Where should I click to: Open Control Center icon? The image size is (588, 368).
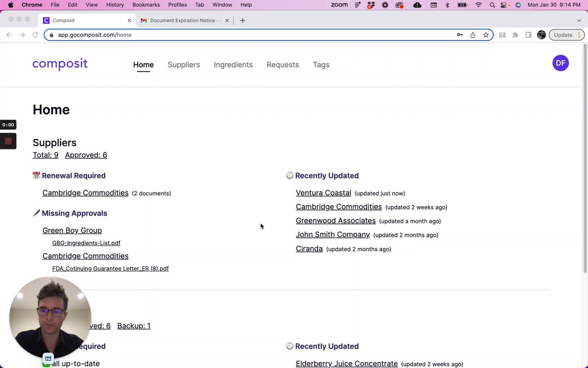coord(504,5)
